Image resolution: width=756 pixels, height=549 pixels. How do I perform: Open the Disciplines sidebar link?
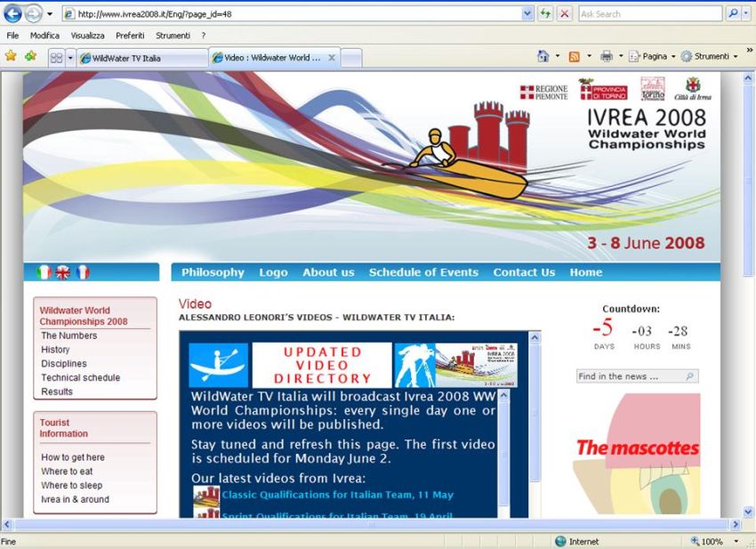tap(64, 363)
